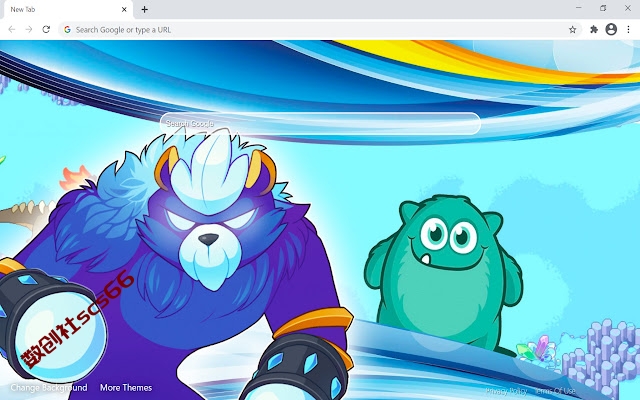640x400 pixels.
Task: Click the browser forward arrow
Action: click(29, 29)
